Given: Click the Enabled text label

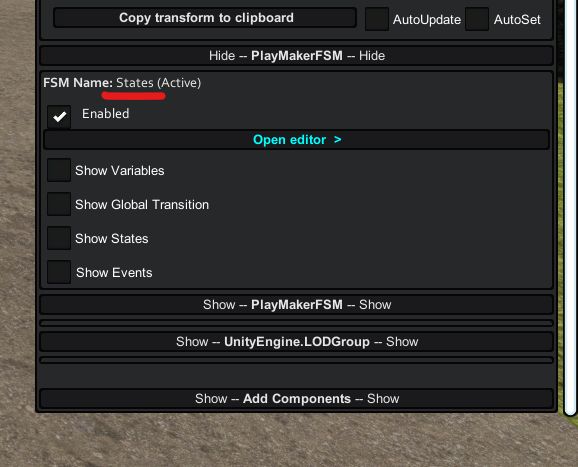Looking at the screenshot, I should tap(105, 114).
